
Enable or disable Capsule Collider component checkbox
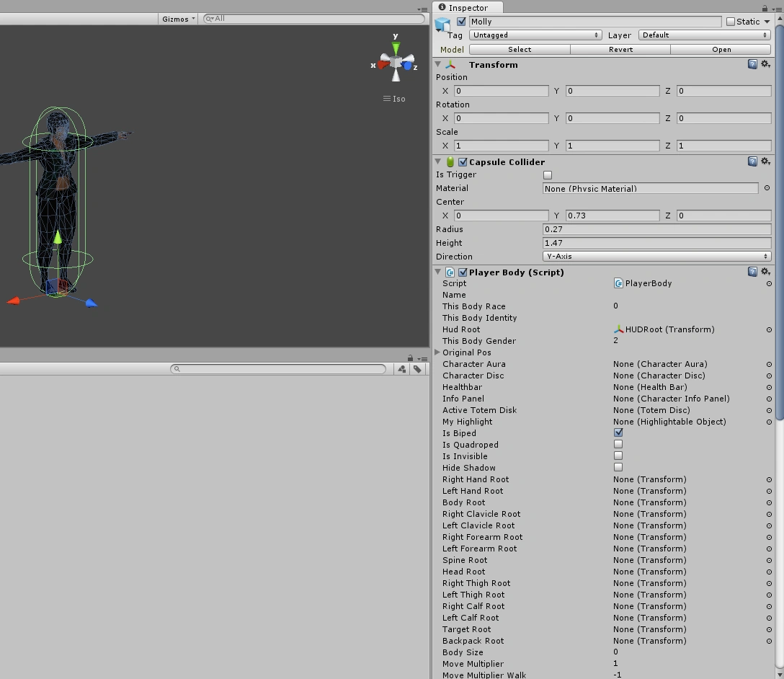[463, 162]
